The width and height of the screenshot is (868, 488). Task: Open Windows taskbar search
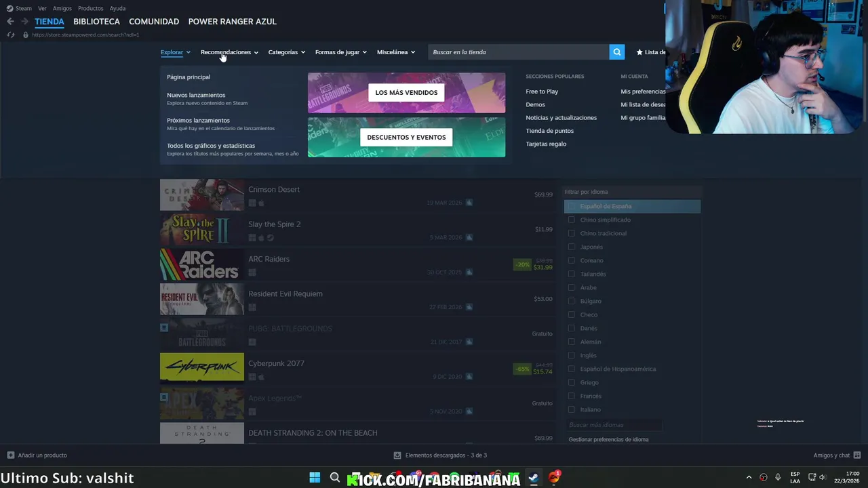[x=335, y=478]
